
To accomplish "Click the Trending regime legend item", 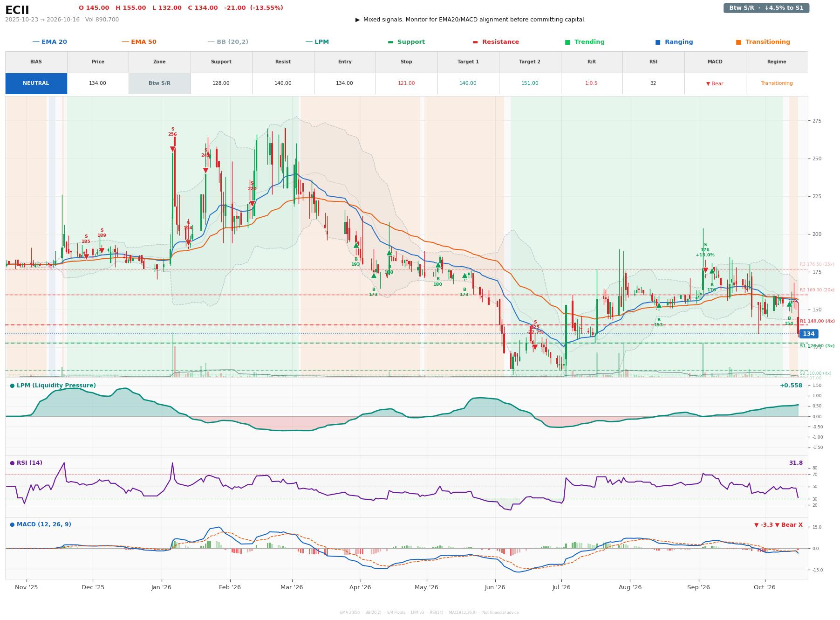I will coord(584,42).
